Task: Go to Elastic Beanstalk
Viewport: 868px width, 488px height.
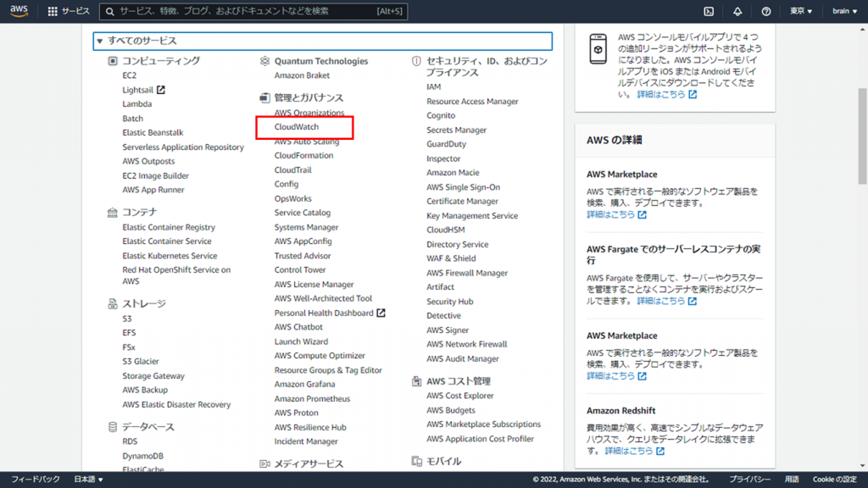Action: 153,132
